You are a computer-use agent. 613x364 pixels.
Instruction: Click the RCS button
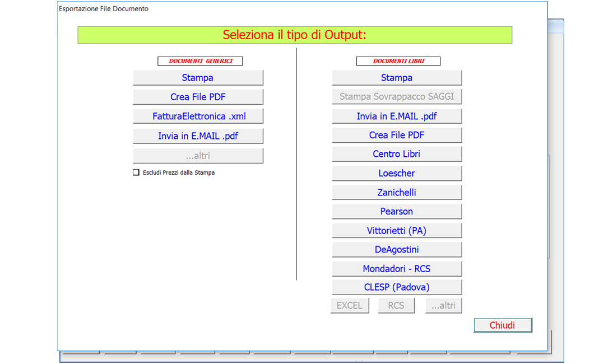coord(396,305)
